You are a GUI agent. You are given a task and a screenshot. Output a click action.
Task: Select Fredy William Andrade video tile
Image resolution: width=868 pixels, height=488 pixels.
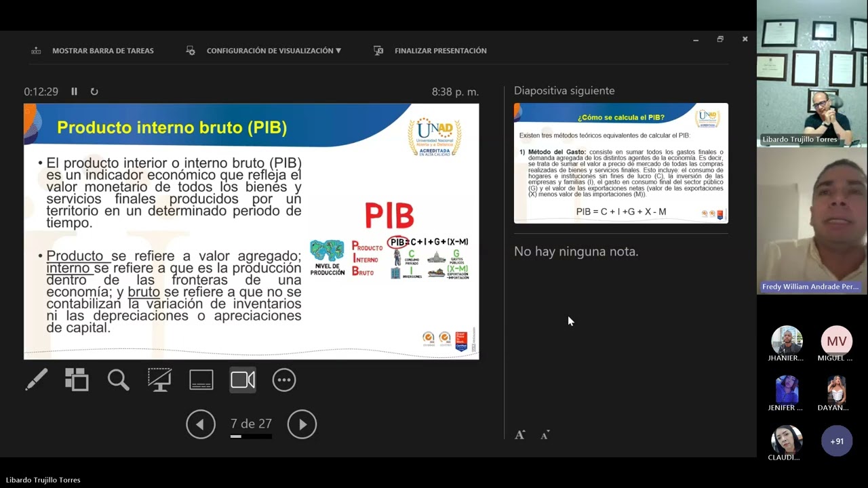pyautogui.click(x=812, y=220)
